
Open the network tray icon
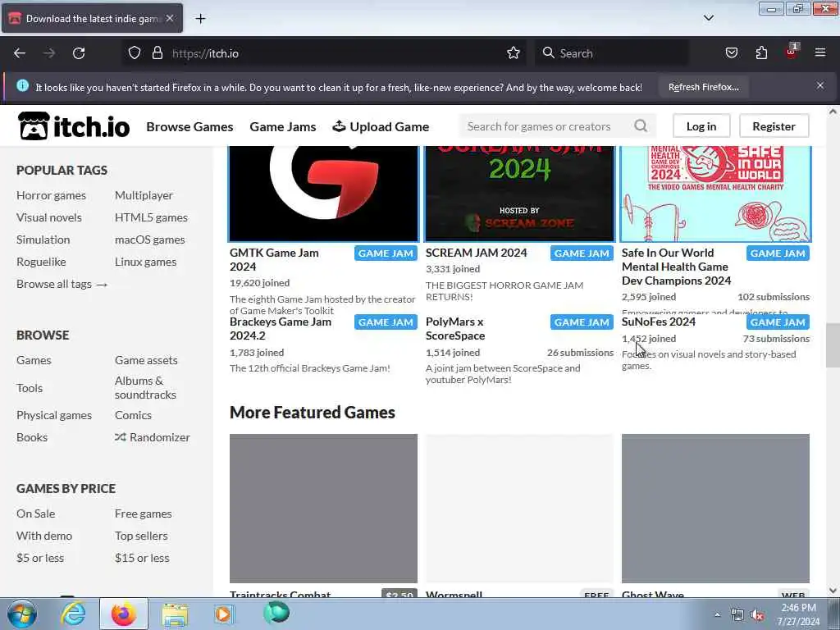(x=737, y=615)
